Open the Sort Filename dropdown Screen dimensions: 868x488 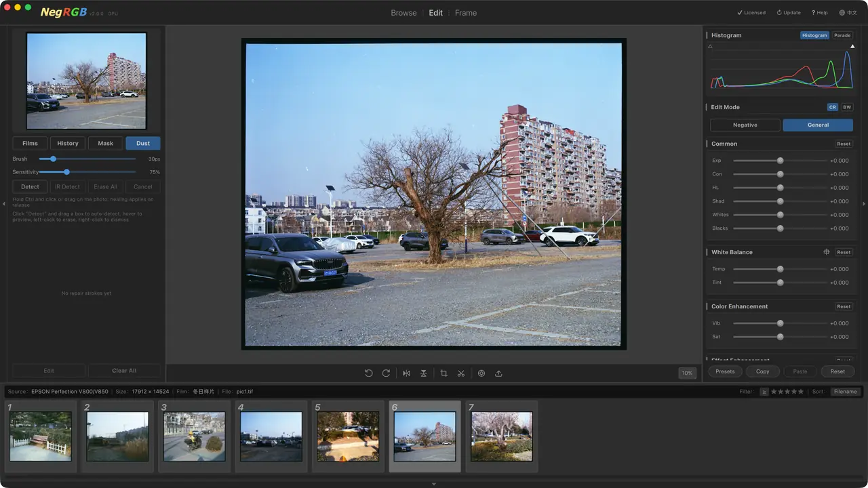[x=846, y=392]
